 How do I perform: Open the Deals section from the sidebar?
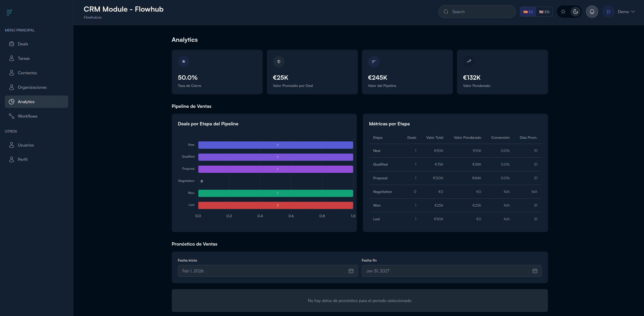point(23,44)
